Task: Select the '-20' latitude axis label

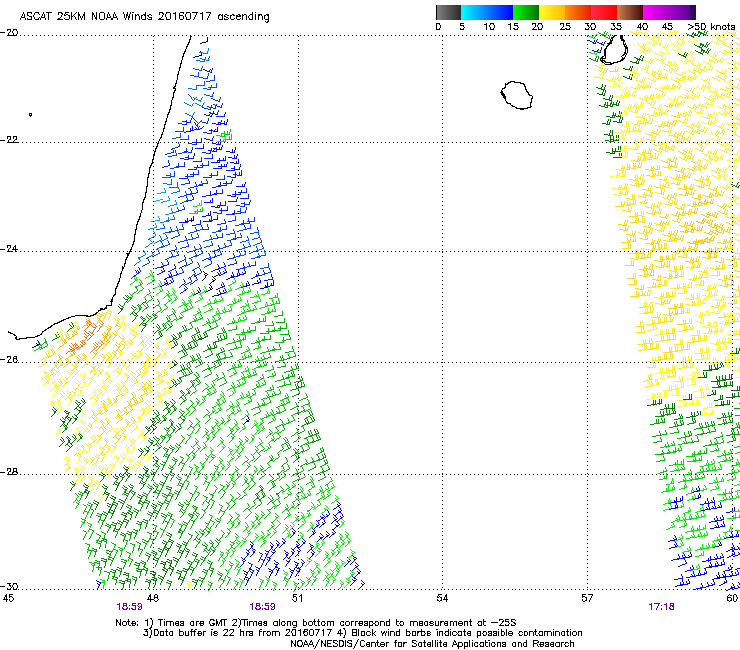Action: (9, 33)
